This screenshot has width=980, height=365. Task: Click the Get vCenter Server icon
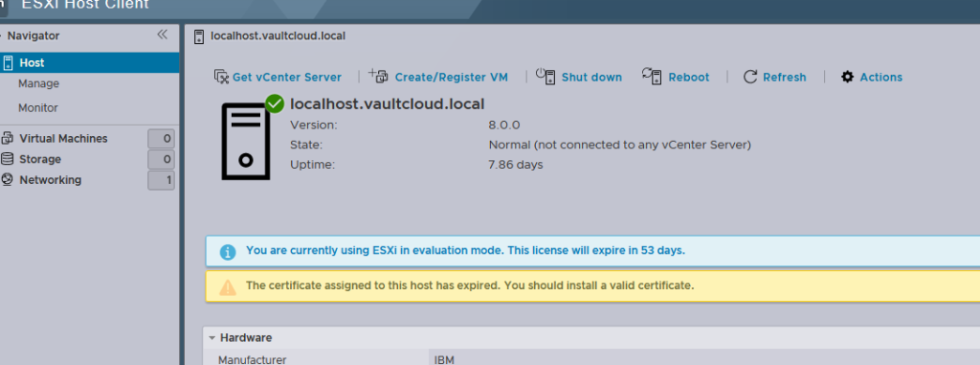[x=221, y=77]
